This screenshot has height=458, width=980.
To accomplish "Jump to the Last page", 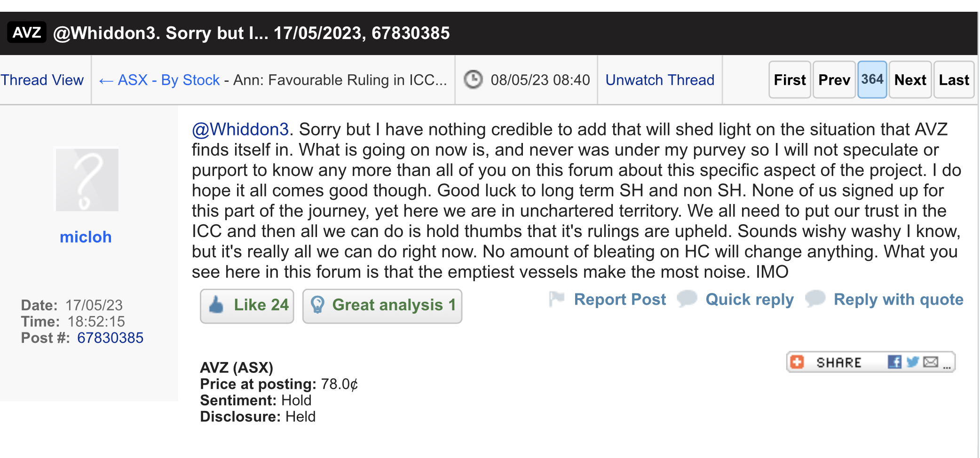I will click(x=954, y=79).
